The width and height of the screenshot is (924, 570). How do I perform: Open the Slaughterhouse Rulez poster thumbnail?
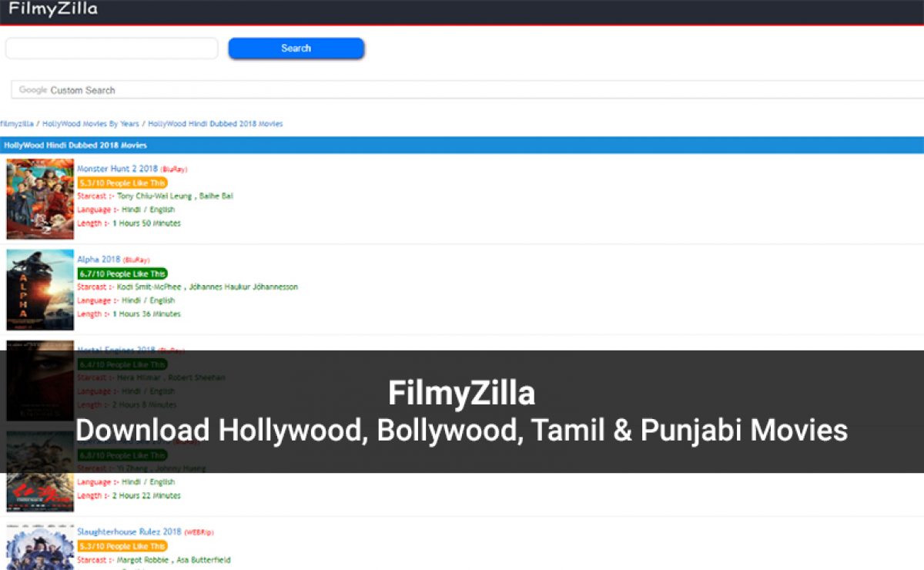(x=40, y=547)
